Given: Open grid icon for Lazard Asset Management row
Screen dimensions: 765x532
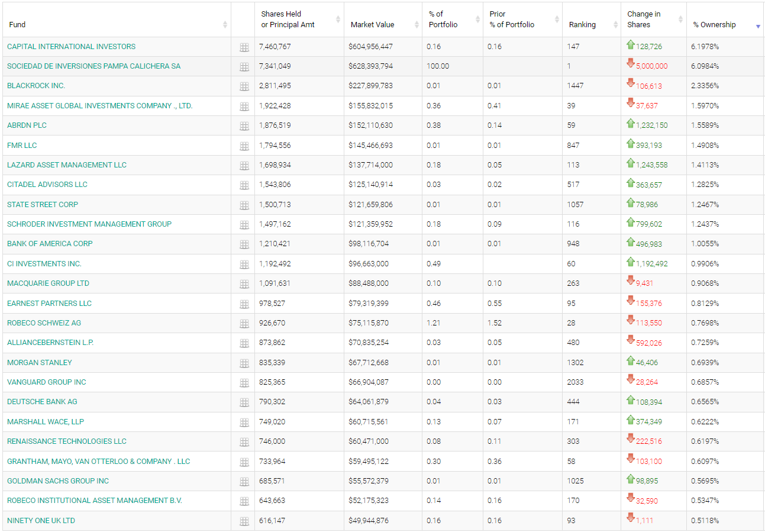Looking at the screenshot, I should point(244,166).
